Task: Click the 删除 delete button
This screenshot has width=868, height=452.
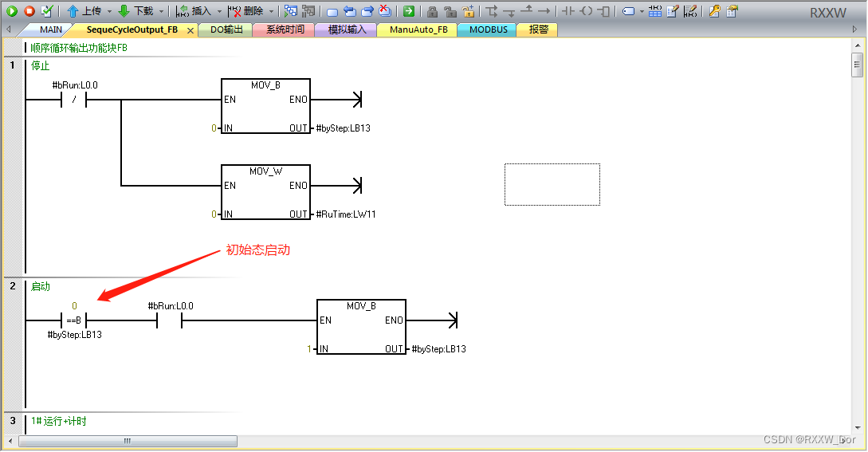Action: [245, 10]
